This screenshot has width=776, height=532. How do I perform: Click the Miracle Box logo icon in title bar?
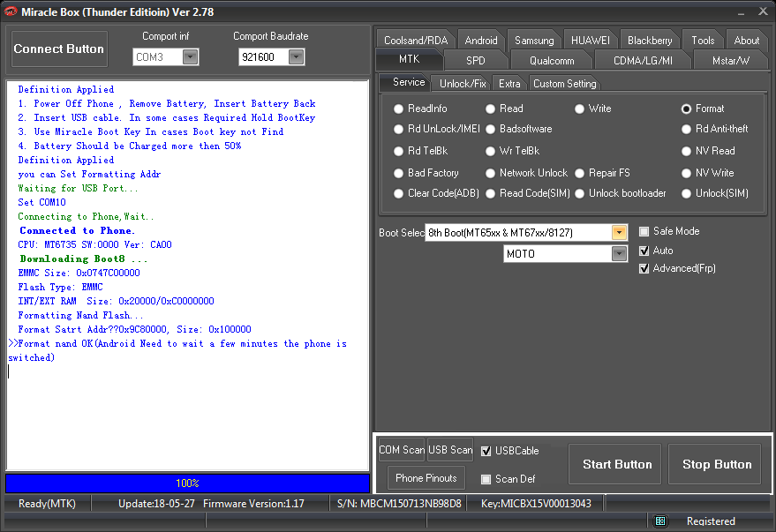pyautogui.click(x=11, y=11)
